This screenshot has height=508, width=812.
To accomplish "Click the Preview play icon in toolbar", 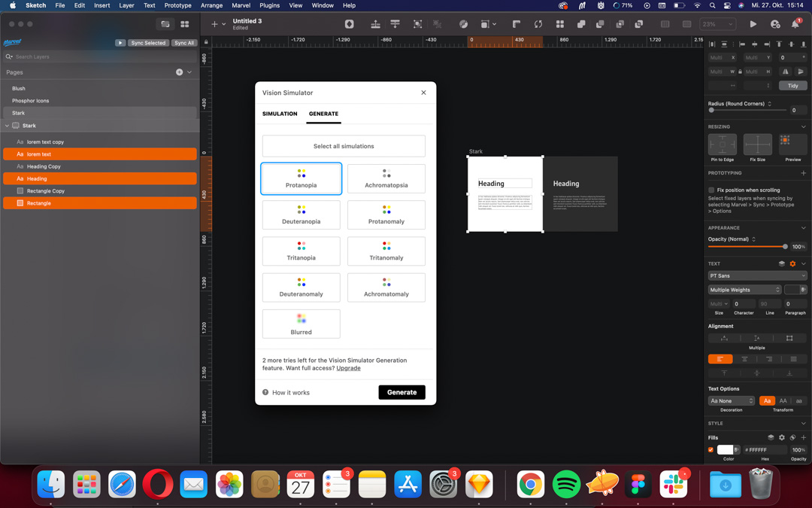I will point(753,24).
